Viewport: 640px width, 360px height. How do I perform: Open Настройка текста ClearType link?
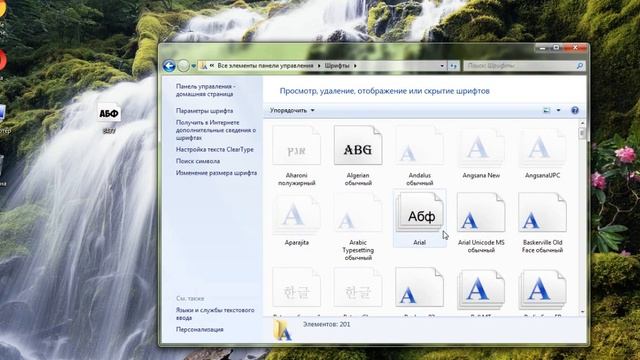(x=215, y=150)
